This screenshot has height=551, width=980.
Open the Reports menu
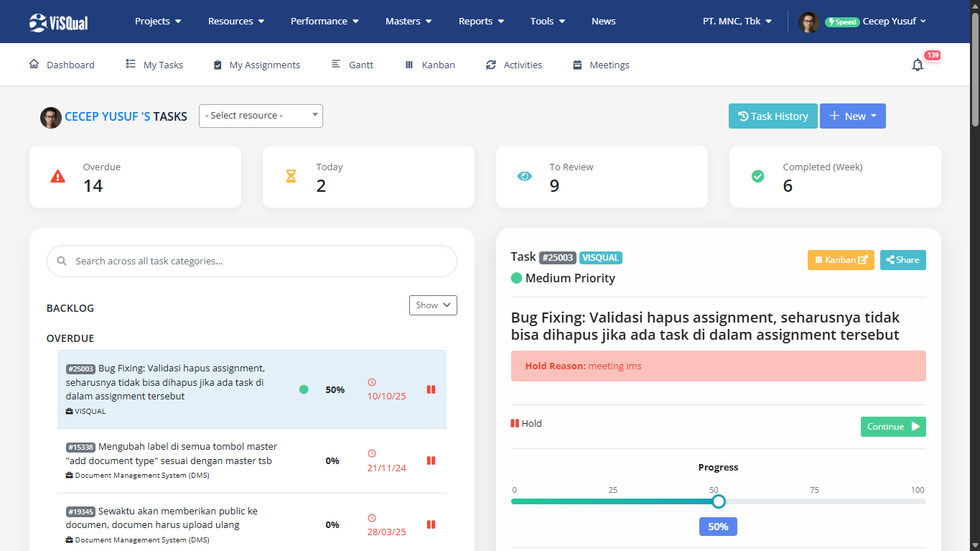(481, 22)
